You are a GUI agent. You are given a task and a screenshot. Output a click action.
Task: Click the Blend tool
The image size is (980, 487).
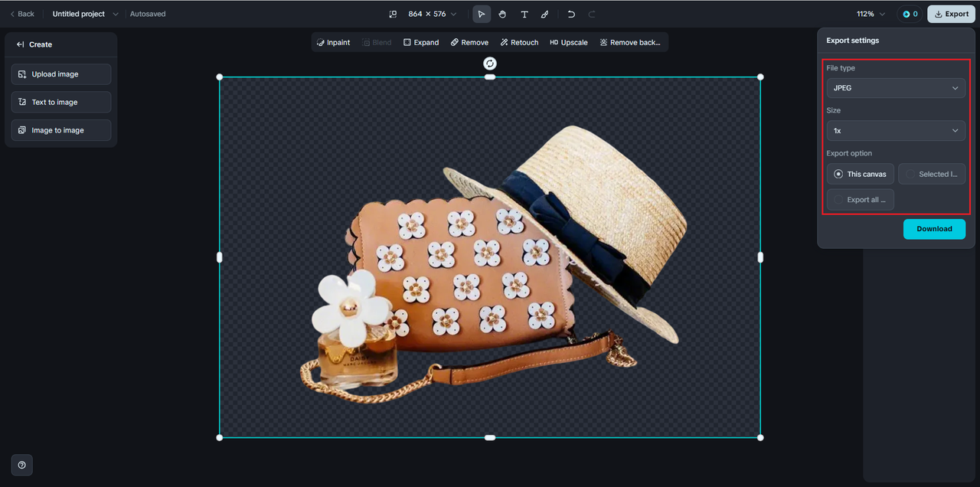(377, 42)
